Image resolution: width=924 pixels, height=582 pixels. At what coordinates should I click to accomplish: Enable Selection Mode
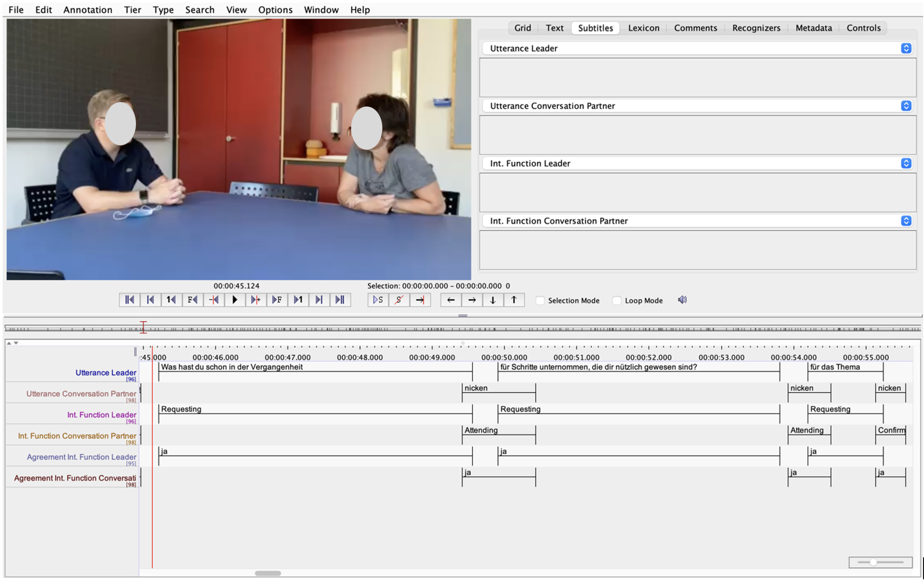pos(540,300)
